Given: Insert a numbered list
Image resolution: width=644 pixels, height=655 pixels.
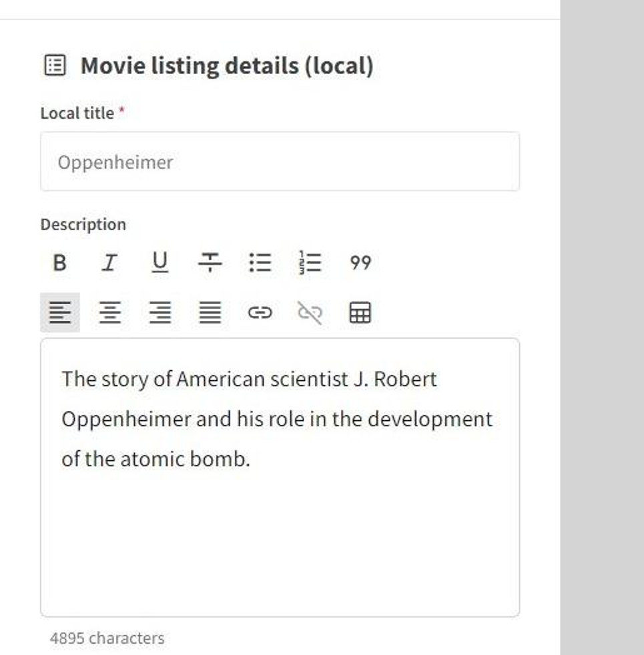Looking at the screenshot, I should point(310,263).
